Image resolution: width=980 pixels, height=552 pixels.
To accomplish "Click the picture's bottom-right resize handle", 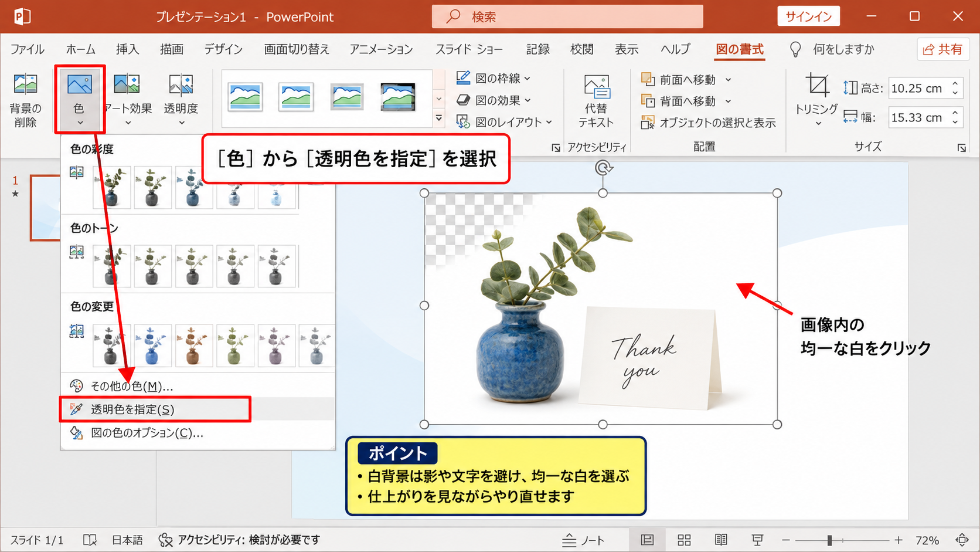I will 777,424.
